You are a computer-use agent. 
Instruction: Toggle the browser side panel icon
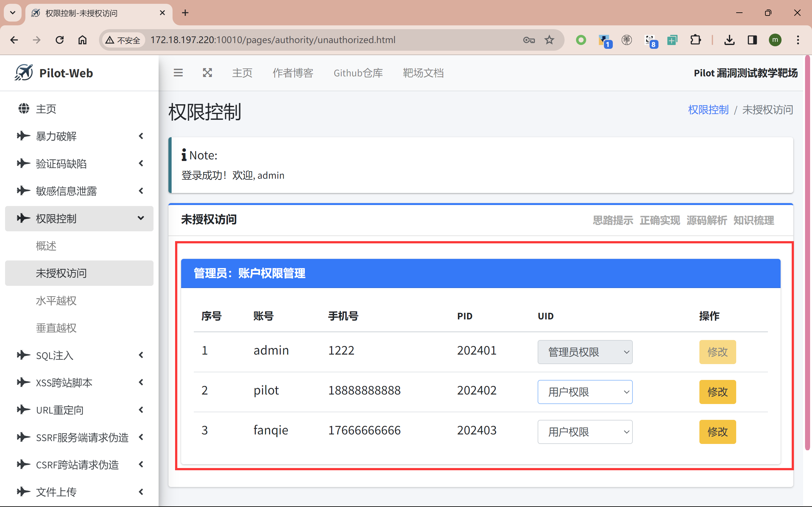click(x=752, y=40)
